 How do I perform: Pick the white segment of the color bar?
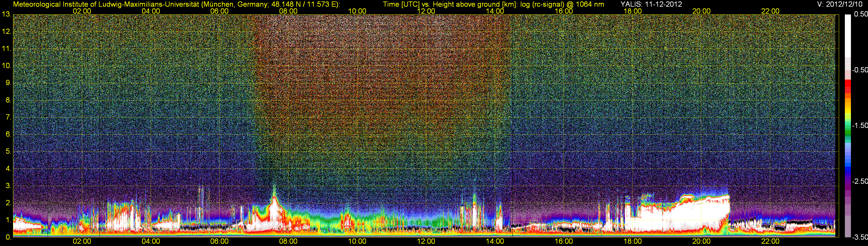click(847, 35)
